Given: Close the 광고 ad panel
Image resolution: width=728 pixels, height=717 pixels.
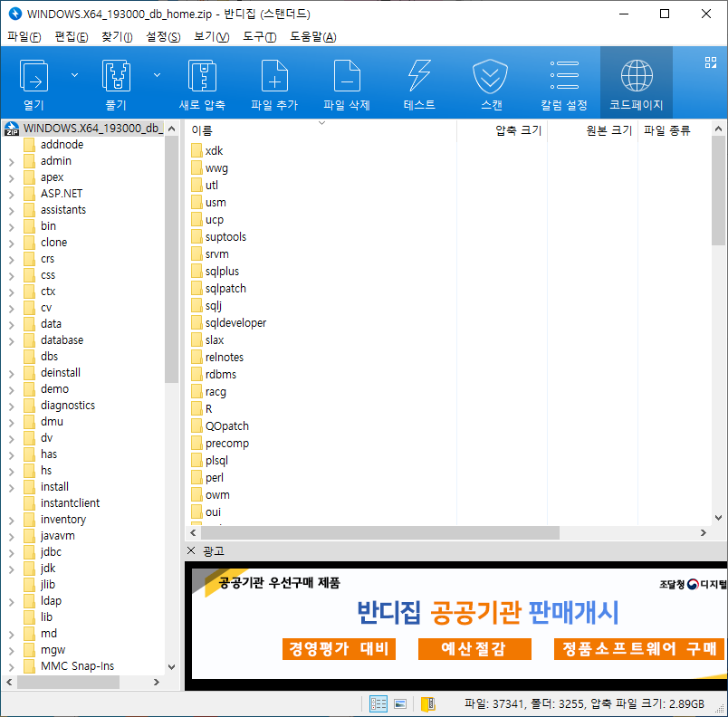Looking at the screenshot, I should [x=191, y=550].
